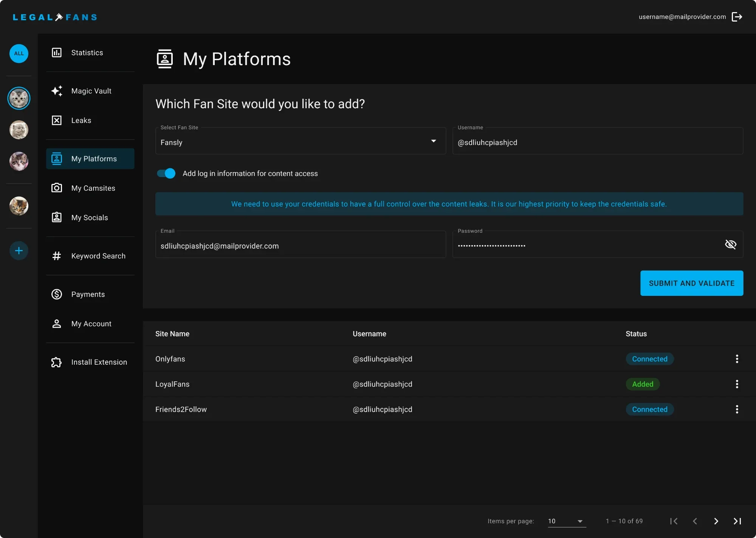The height and width of the screenshot is (538, 756).
Task: Open options menu for Friends2Follow row
Action: pyautogui.click(x=737, y=409)
